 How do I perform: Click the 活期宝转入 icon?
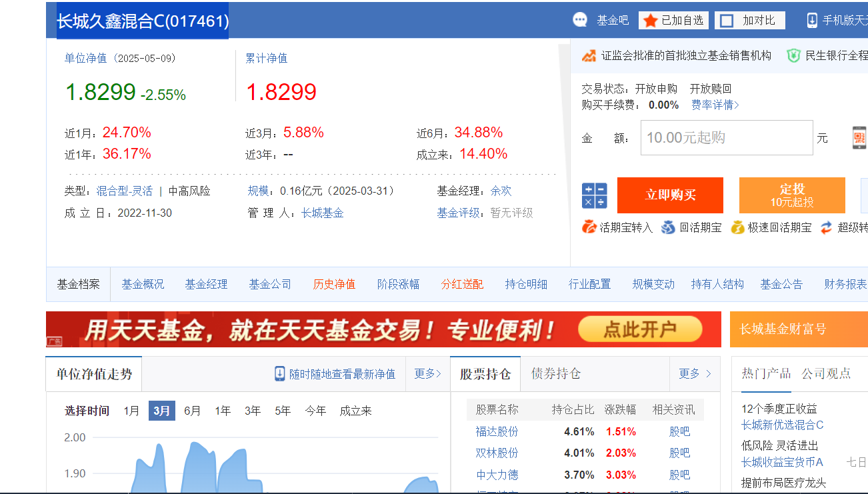point(589,227)
